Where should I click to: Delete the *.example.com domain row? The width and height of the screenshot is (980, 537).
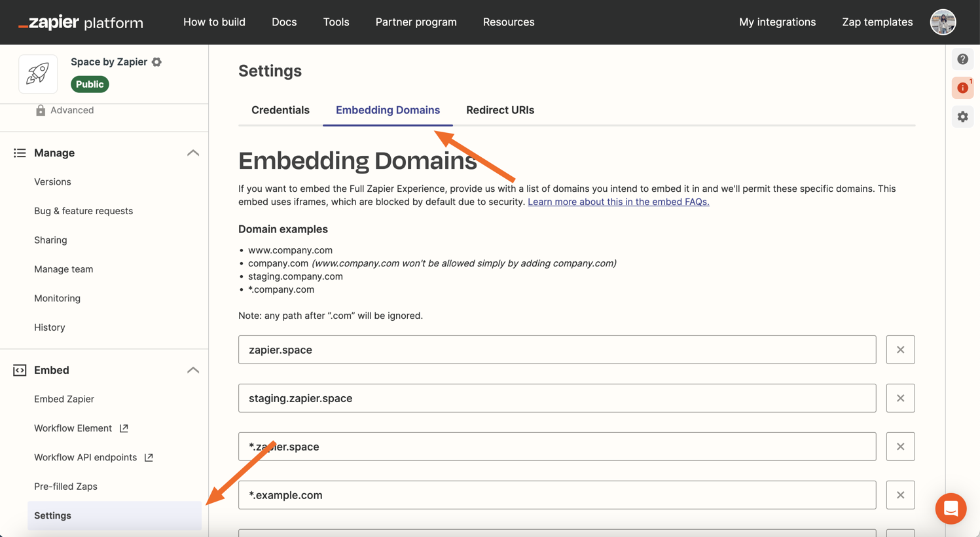[900, 495]
